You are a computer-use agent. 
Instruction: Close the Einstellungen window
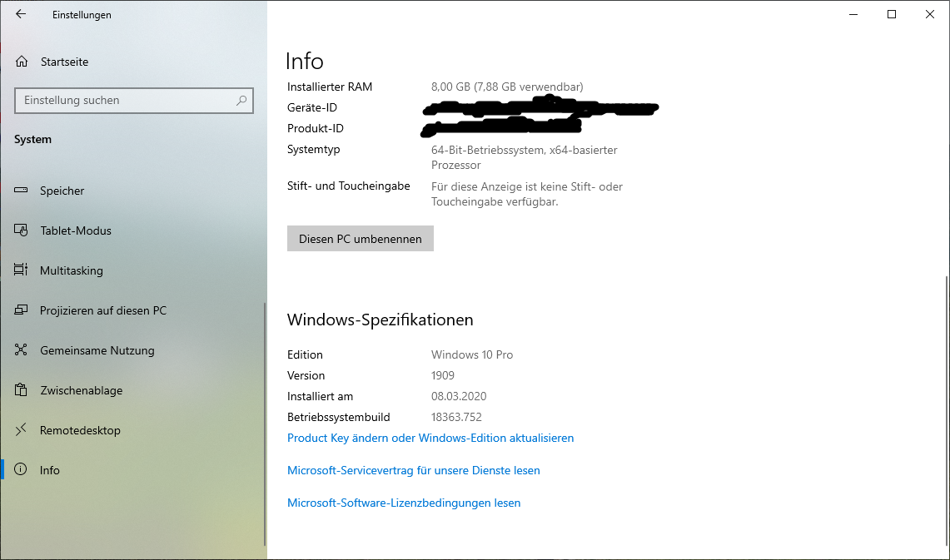point(930,14)
